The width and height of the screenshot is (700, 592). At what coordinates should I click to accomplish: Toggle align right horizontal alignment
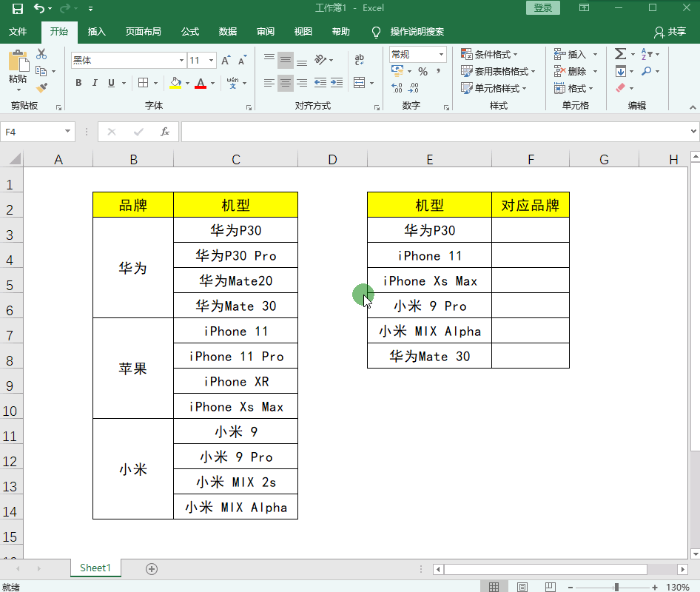302,83
